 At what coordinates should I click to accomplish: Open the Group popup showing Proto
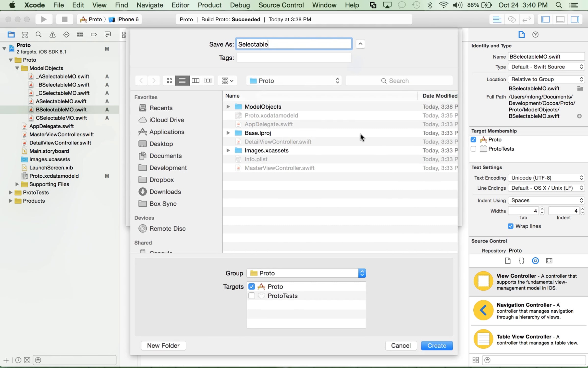(306, 273)
